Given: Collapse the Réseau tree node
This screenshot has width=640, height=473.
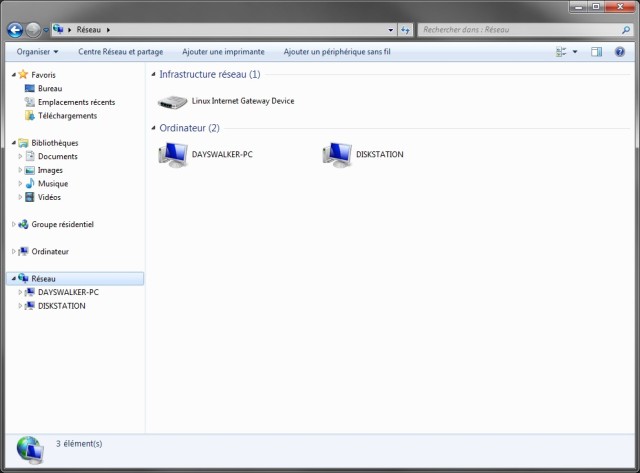Looking at the screenshot, I should (x=13, y=279).
